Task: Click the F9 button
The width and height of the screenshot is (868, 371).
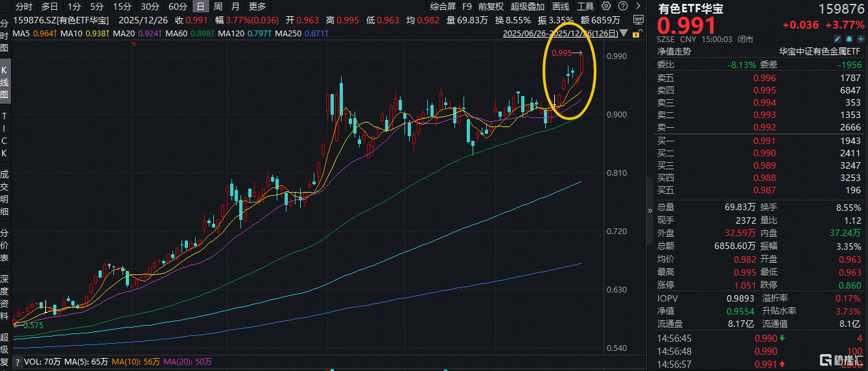Action: (x=467, y=6)
